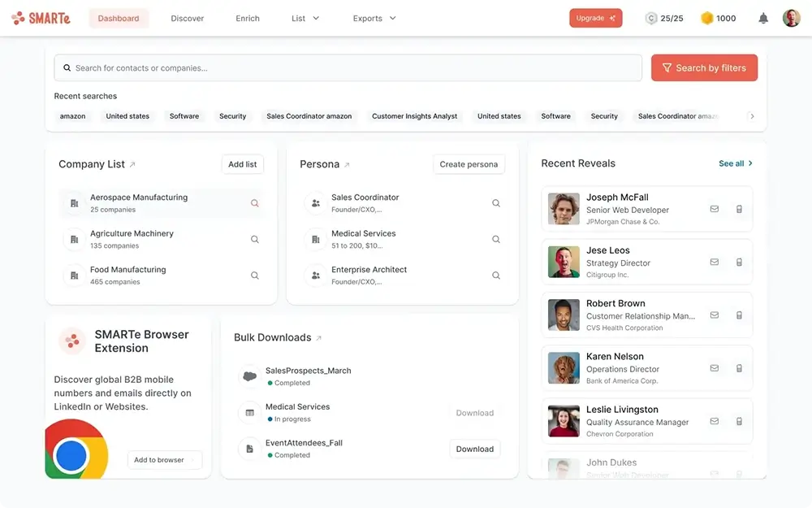Click the credits counter 25/25

(664, 18)
